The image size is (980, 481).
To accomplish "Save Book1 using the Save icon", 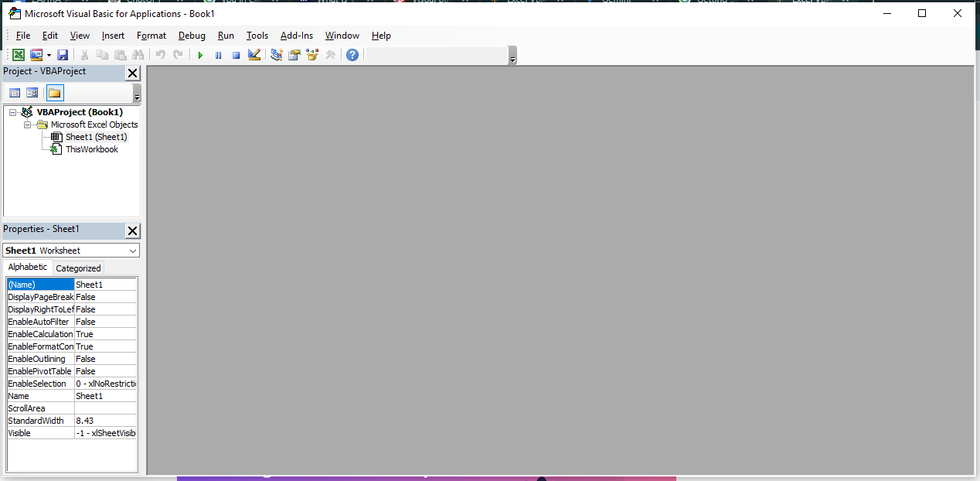I will coord(63,54).
